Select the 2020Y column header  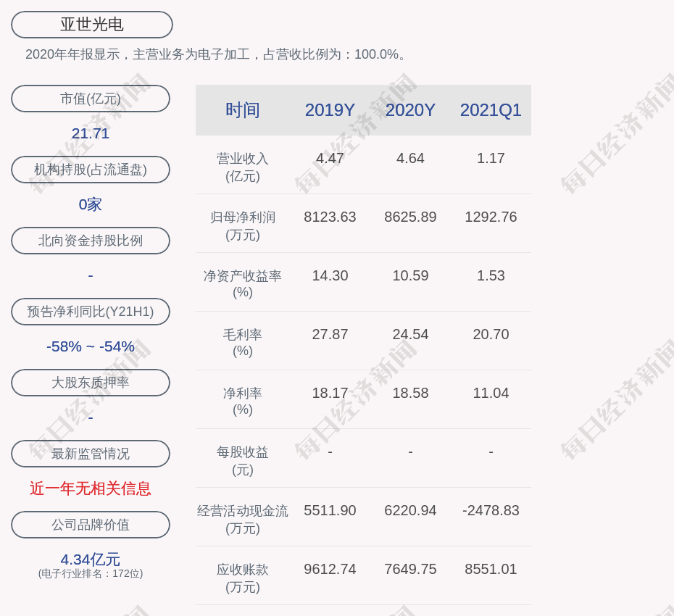(410, 110)
